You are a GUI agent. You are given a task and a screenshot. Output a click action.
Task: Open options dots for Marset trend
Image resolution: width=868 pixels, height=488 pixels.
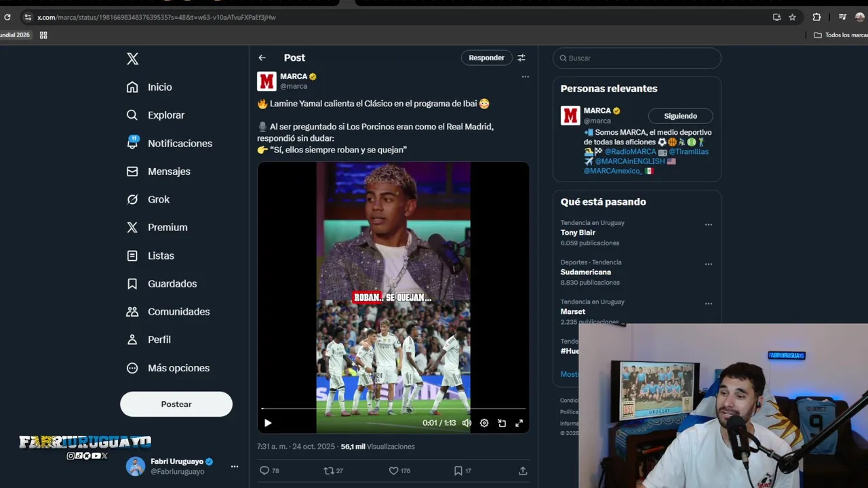(709, 304)
